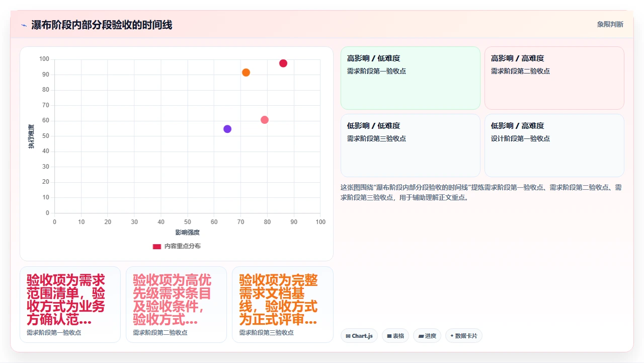
Task: Click the purple scatter data point
Action: [227, 129]
